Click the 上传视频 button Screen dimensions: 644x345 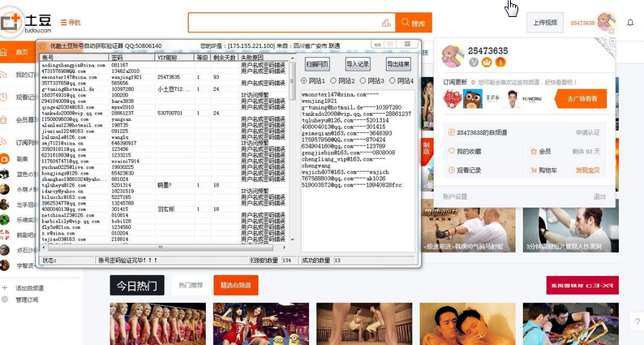(545, 23)
